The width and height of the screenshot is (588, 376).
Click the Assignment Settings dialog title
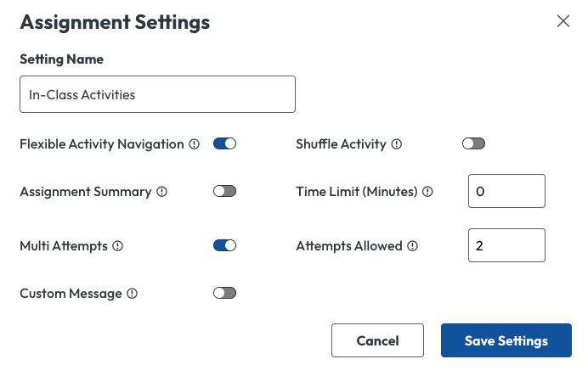(x=115, y=23)
